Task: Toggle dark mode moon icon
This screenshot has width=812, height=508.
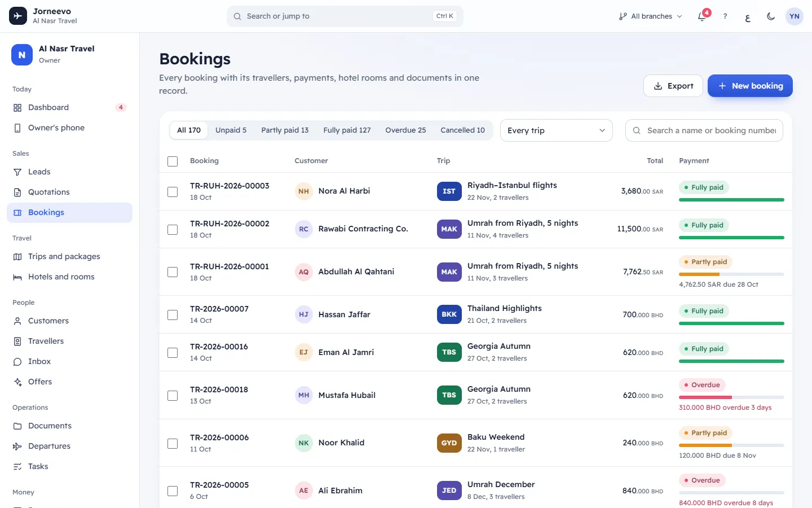Action: 771,16
